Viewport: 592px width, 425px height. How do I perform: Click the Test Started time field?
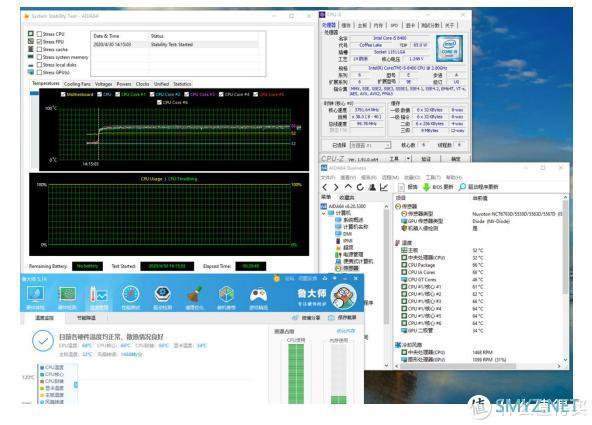(167, 266)
